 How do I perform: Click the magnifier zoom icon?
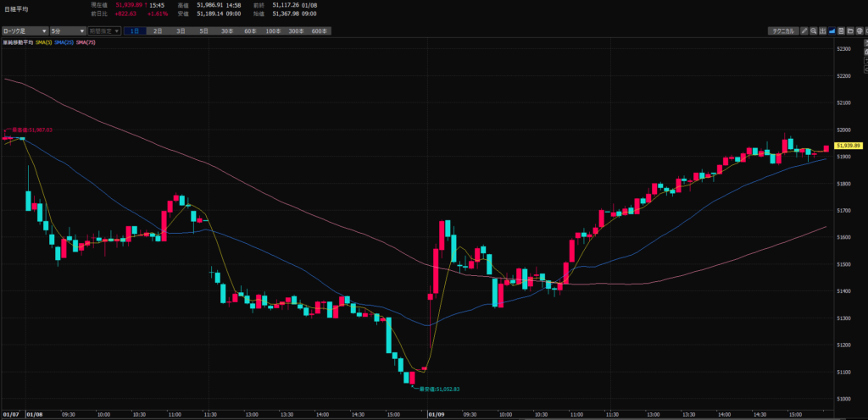point(813,30)
